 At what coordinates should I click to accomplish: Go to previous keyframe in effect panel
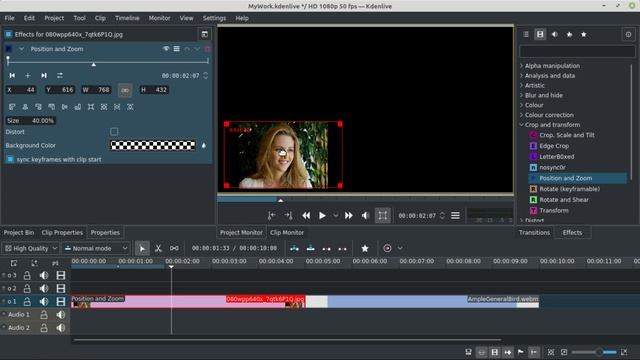[x=12, y=76]
